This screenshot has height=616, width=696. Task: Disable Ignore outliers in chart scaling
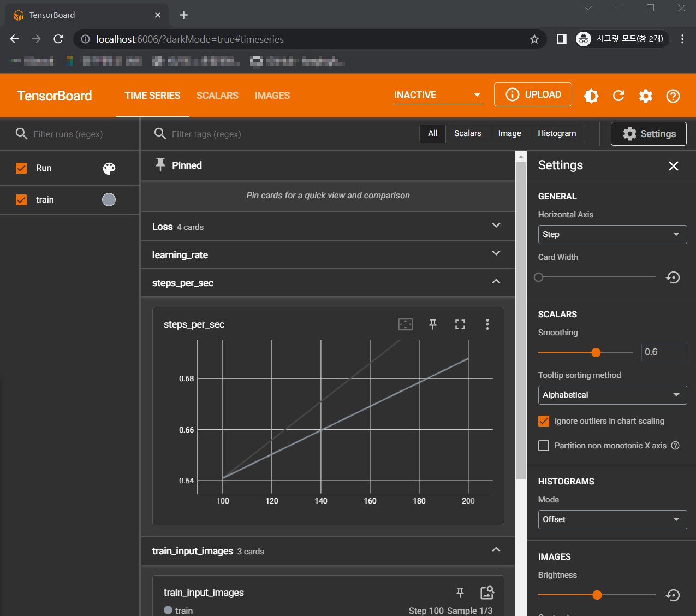pos(544,421)
